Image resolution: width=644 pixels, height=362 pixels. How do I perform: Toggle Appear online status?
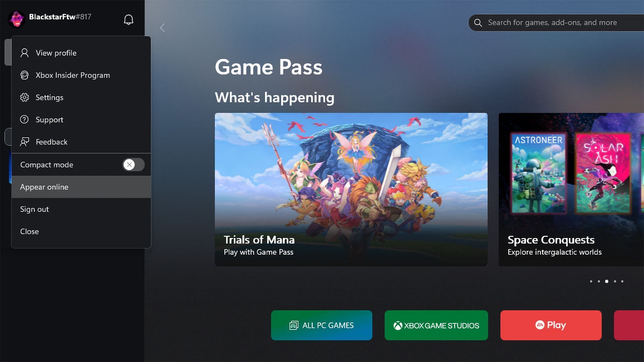[81, 186]
